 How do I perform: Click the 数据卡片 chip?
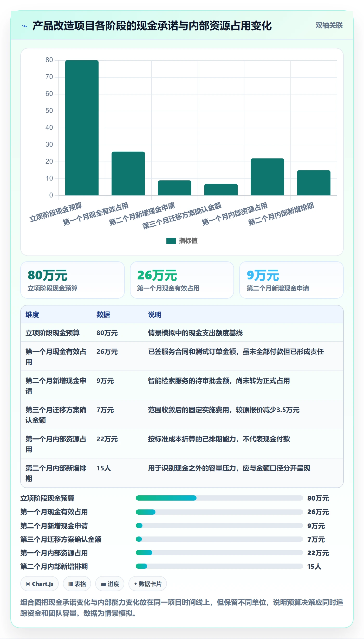click(148, 584)
